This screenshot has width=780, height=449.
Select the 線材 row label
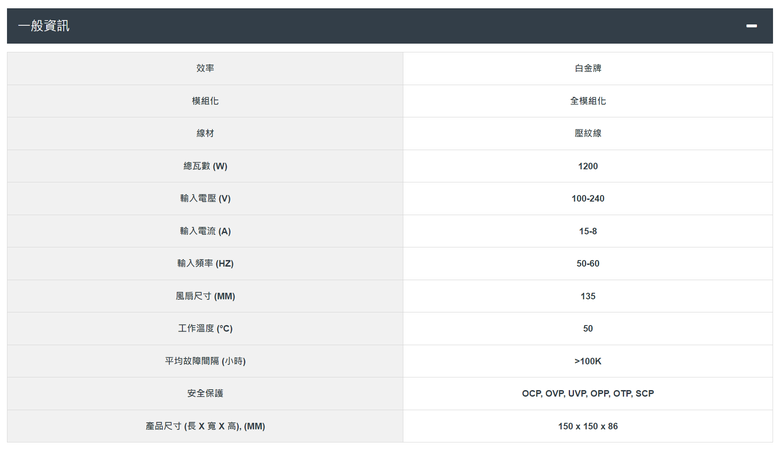coord(205,133)
